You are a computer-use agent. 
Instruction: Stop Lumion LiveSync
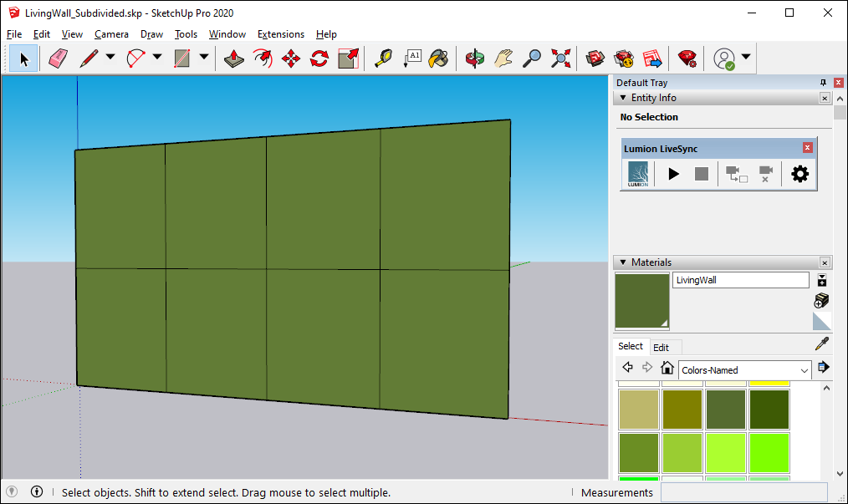(x=702, y=174)
